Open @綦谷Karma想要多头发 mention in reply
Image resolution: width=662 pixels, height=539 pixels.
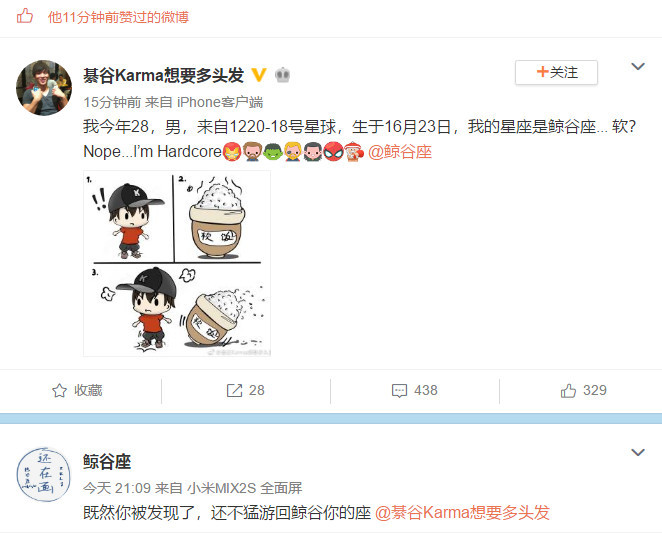[462, 513]
